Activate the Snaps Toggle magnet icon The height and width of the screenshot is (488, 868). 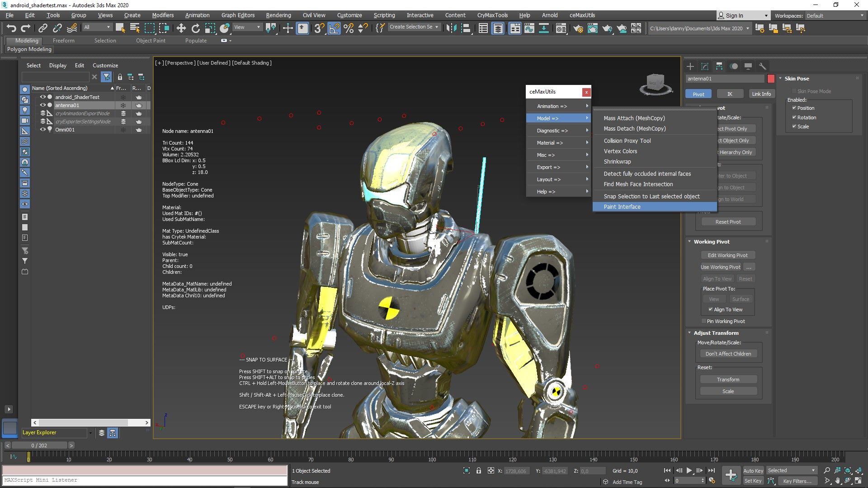click(x=319, y=28)
